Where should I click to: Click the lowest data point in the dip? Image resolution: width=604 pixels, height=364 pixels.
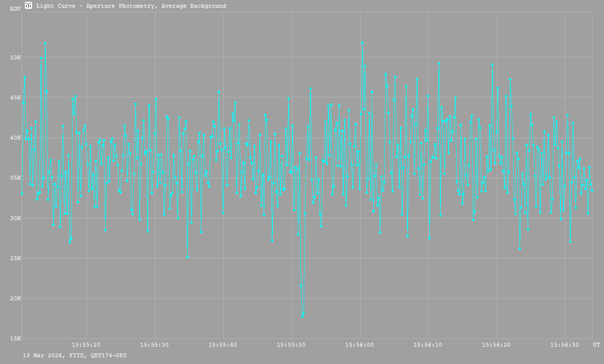(x=302, y=316)
